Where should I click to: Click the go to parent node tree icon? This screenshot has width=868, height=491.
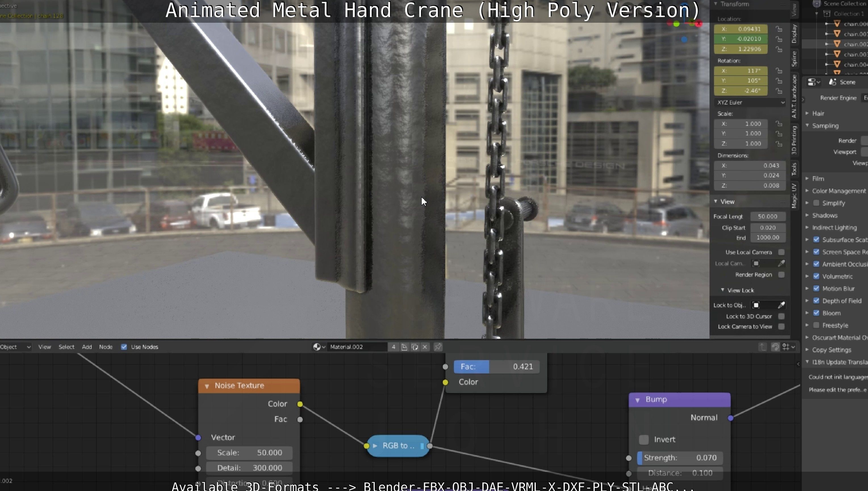click(763, 347)
